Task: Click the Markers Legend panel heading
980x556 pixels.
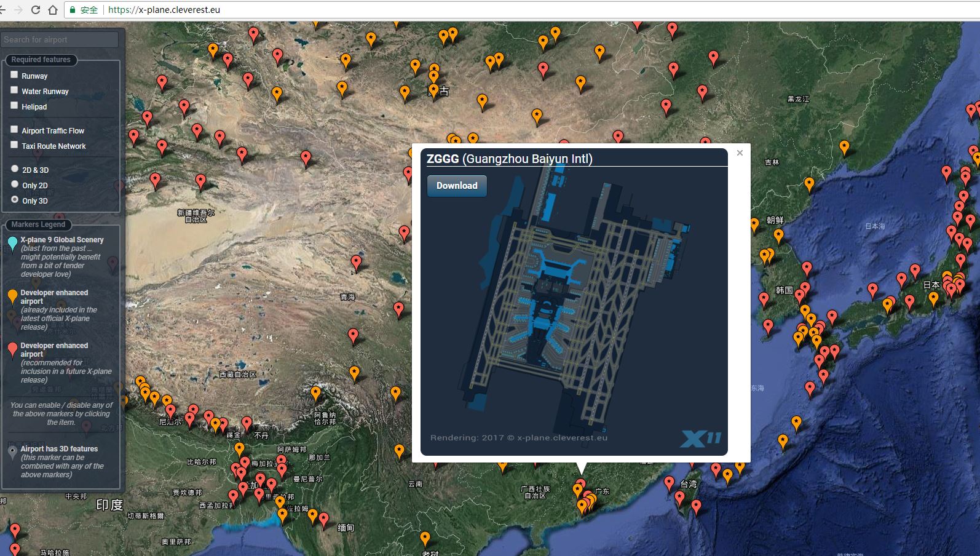Action: pos(38,224)
